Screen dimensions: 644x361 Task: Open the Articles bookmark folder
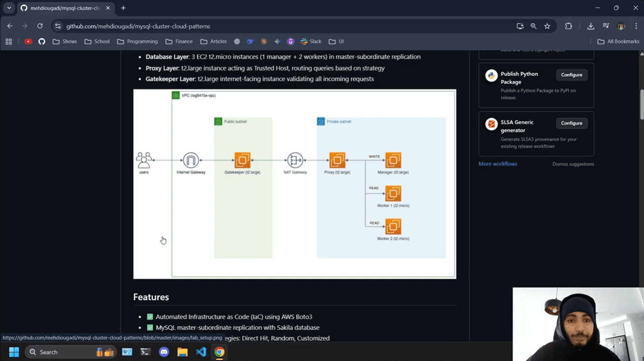[214, 42]
